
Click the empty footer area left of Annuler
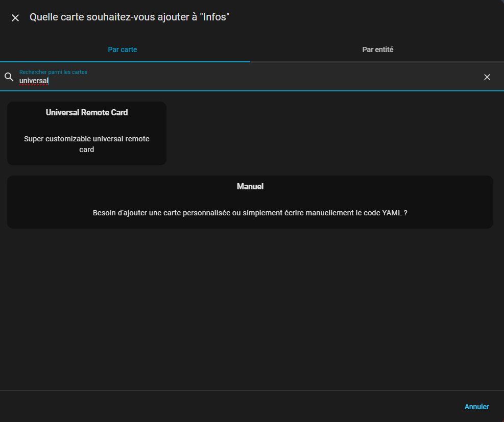click(230, 407)
